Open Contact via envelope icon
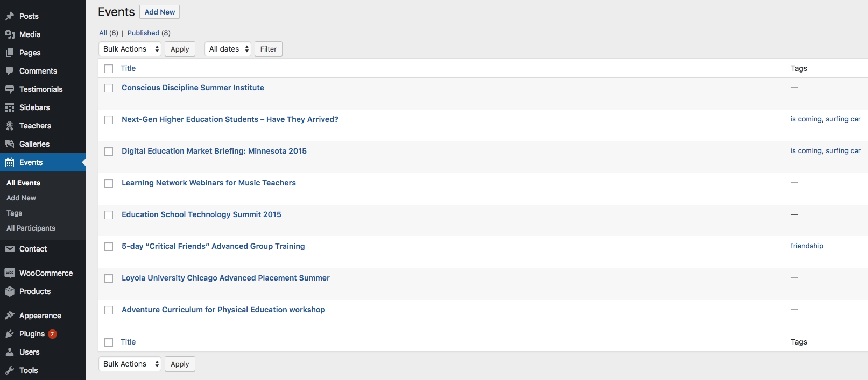The height and width of the screenshot is (380, 868). [x=10, y=249]
